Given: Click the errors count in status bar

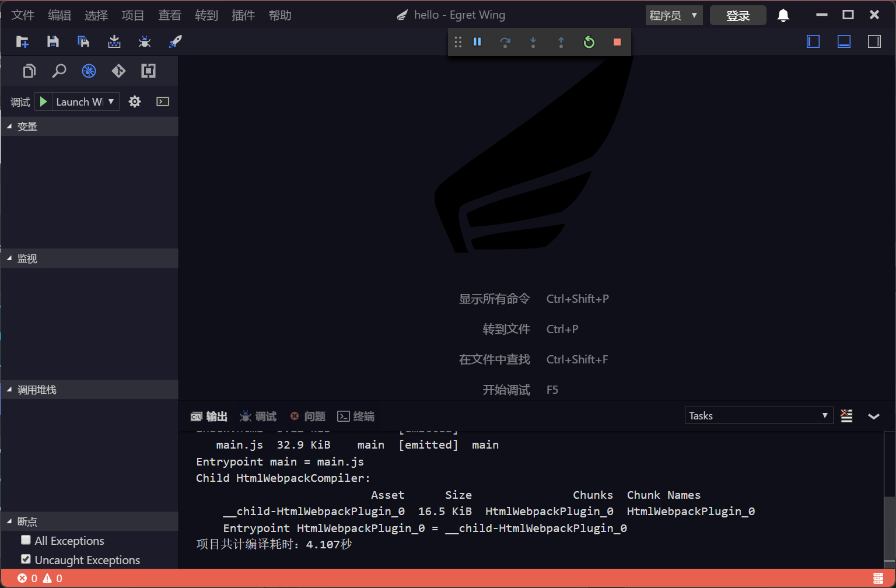Looking at the screenshot, I should [27, 578].
